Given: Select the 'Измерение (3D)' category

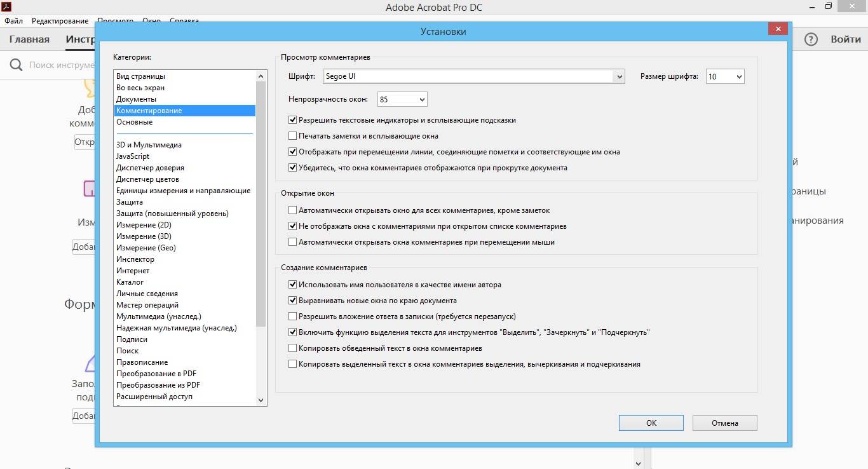Looking at the screenshot, I should 184,236.
